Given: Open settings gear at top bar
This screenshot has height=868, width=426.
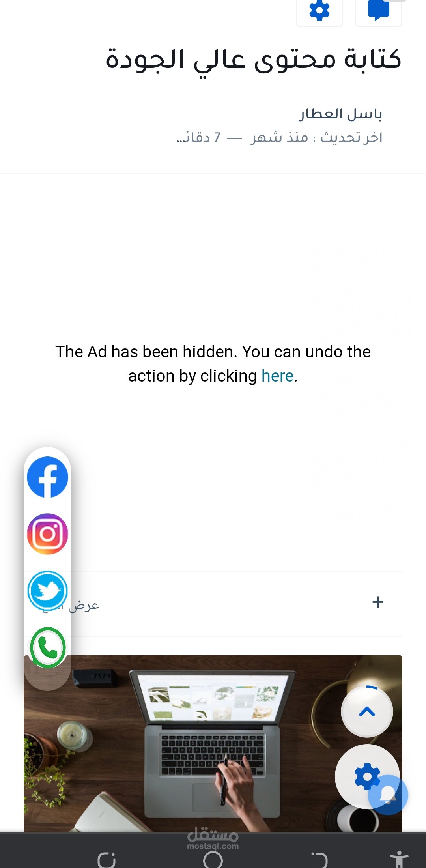Looking at the screenshot, I should [319, 11].
